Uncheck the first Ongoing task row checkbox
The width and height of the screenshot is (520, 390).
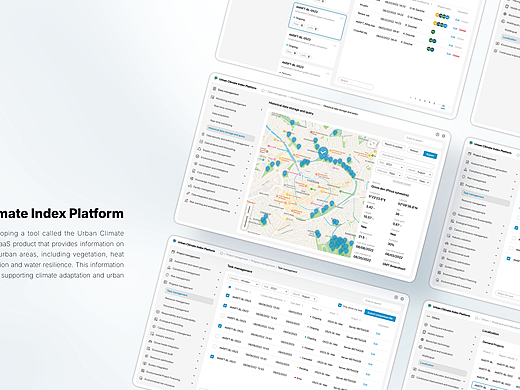[228, 295]
